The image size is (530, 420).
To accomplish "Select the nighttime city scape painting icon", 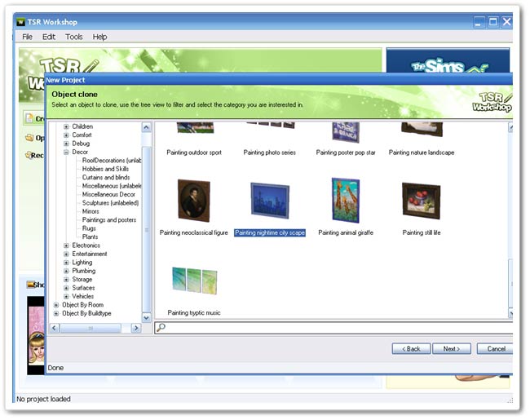I will coord(269,201).
